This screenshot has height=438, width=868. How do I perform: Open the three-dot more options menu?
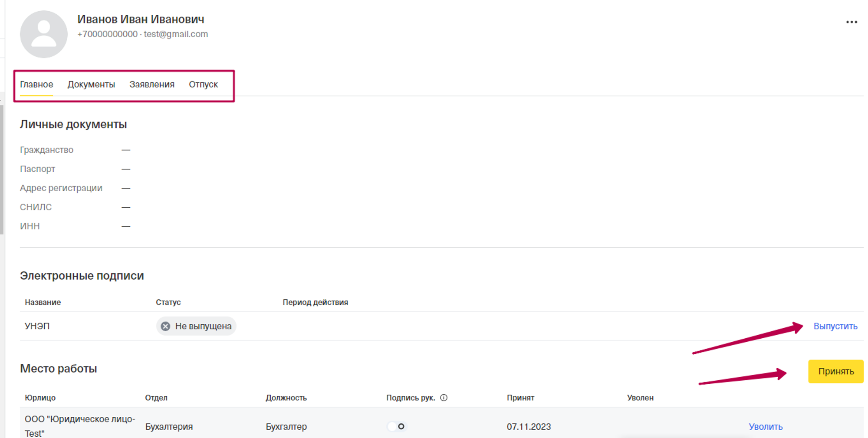tap(851, 22)
